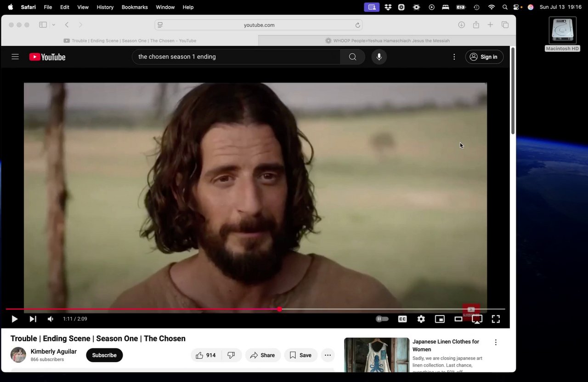Edit the YouTube search query field
The image size is (588, 382).
click(236, 57)
